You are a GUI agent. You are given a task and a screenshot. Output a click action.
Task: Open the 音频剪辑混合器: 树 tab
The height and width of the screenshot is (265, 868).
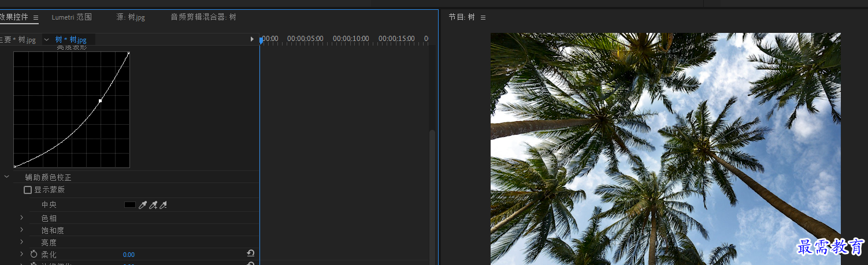(203, 17)
